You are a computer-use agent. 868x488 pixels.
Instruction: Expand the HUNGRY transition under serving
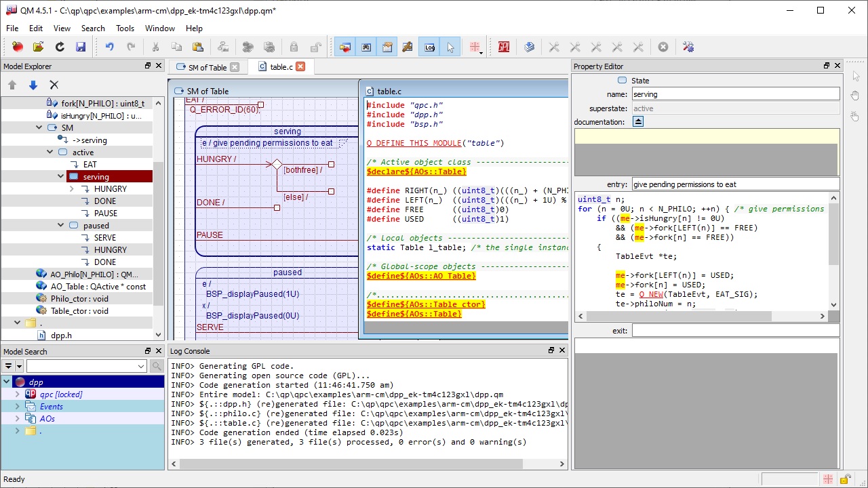point(72,189)
